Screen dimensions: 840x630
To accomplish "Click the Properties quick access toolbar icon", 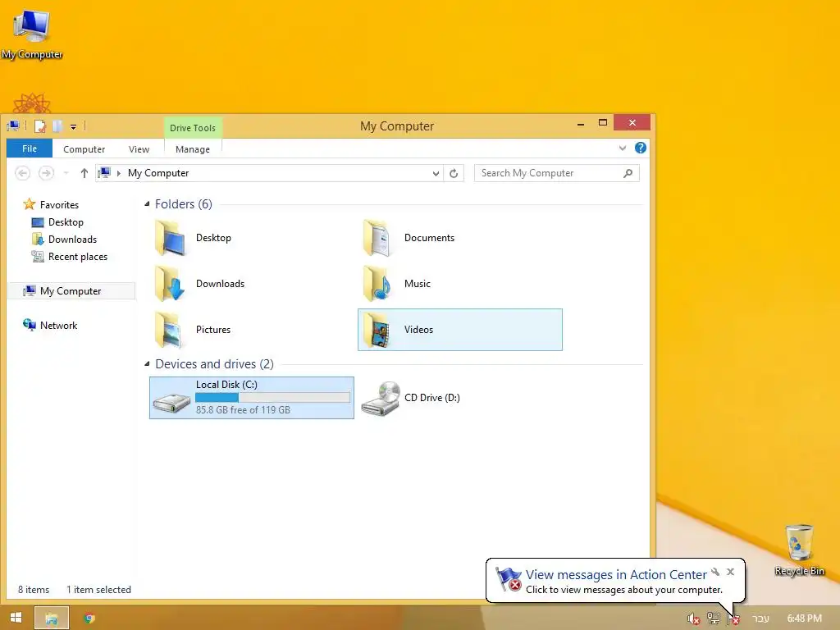I will (x=40, y=126).
